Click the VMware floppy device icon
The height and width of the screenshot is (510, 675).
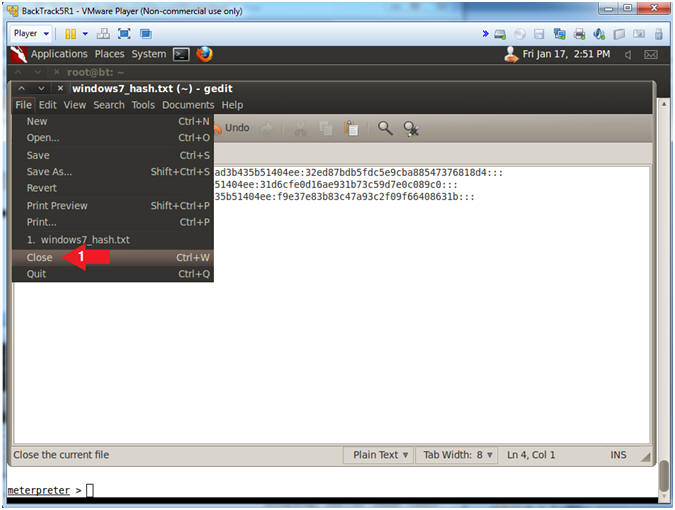tap(539, 34)
